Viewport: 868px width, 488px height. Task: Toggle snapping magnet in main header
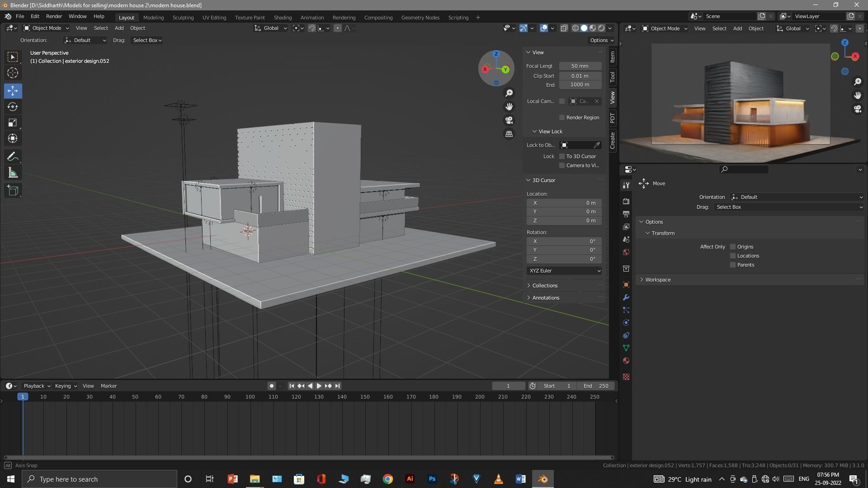(x=311, y=28)
